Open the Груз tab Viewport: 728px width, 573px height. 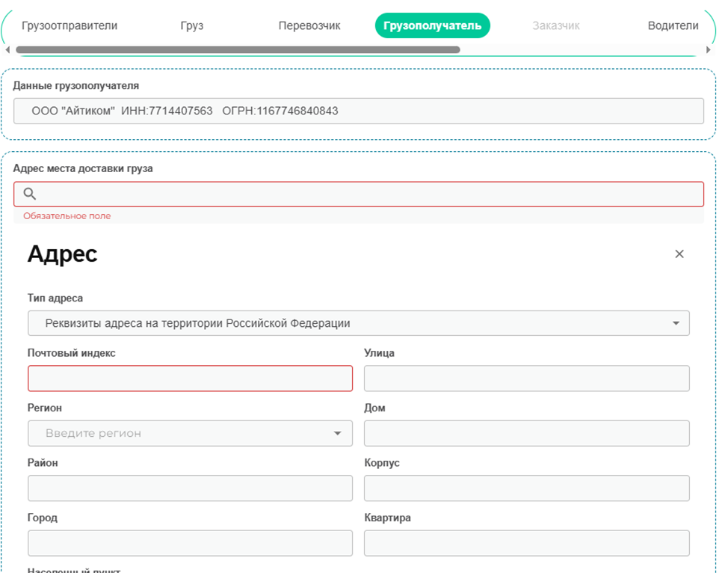[x=191, y=25]
